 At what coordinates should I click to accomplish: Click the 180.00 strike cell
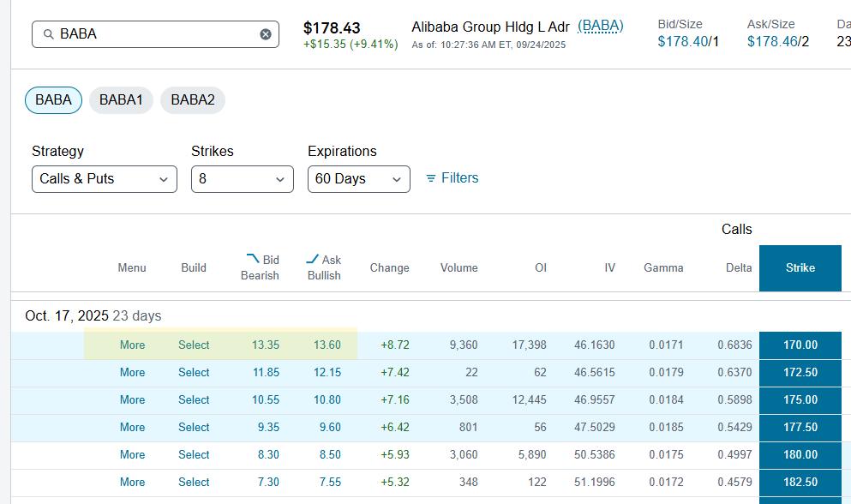[800, 454]
